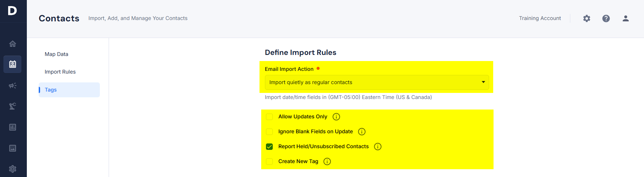The height and width of the screenshot is (177, 644).
Task: Click the settings gear in the top header
Action: coord(587,18)
